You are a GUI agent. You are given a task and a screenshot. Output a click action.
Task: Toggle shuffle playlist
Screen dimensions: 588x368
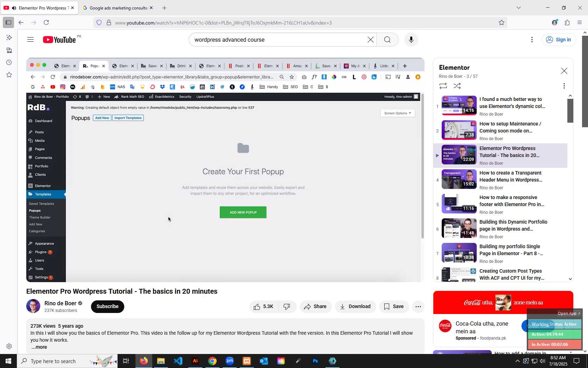[x=457, y=86]
